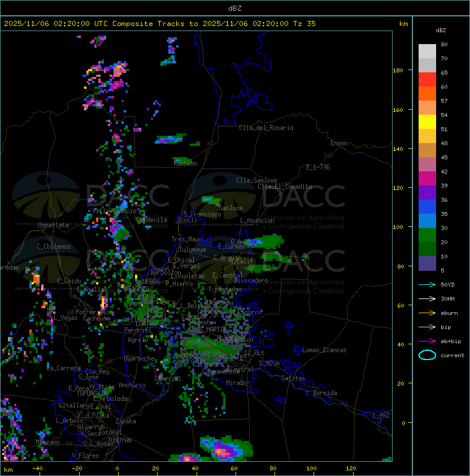The width and height of the screenshot is (470, 476).
Task: Click the 30HM white arrow legend icon
Action: coord(427,298)
